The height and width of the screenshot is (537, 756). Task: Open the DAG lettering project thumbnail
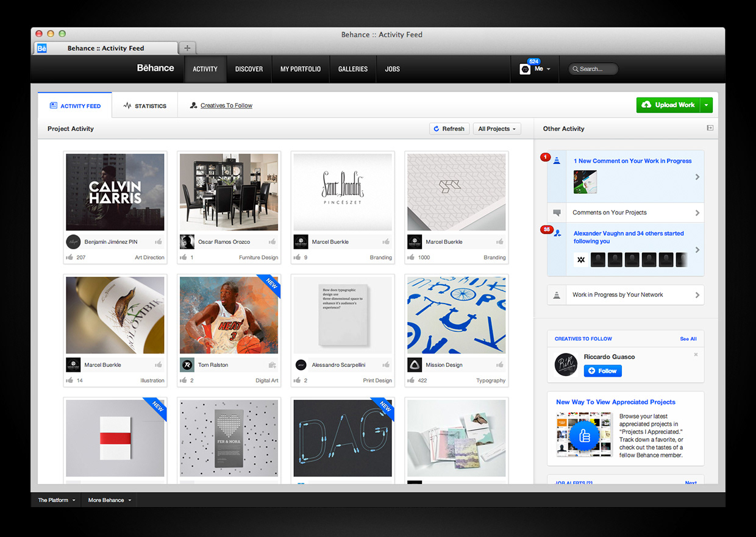click(343, 438)
